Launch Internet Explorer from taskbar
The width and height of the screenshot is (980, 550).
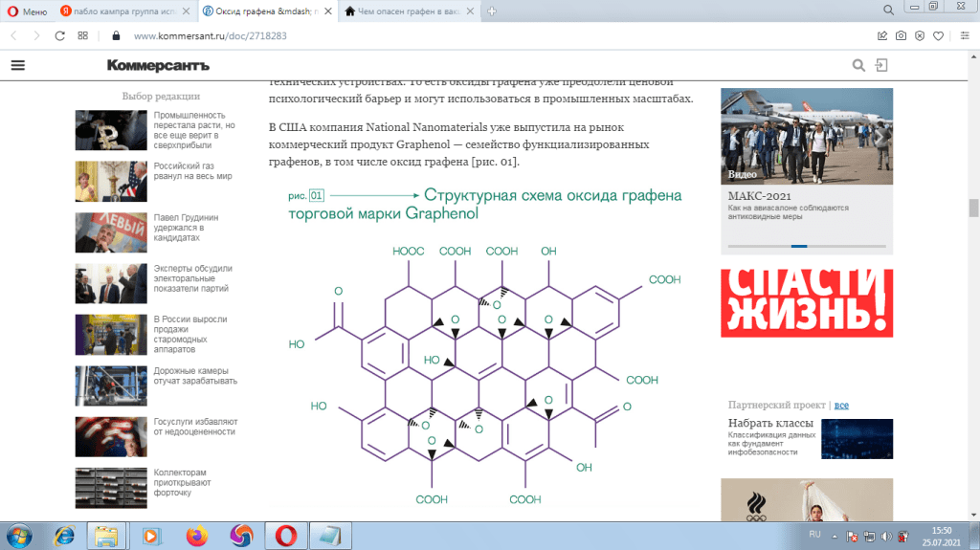(64, 537)
